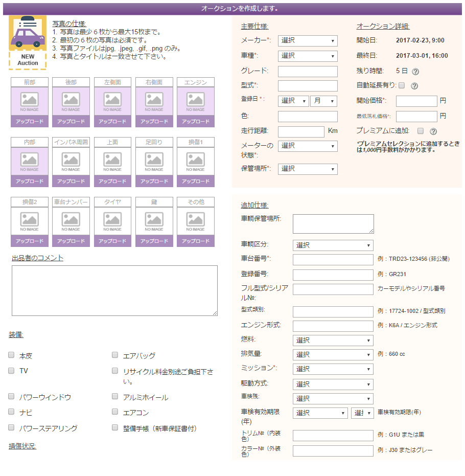This screenshot has width=465, height=476.
Task: Tick the エアバッグ checkbox
Action: click(115, 355)
